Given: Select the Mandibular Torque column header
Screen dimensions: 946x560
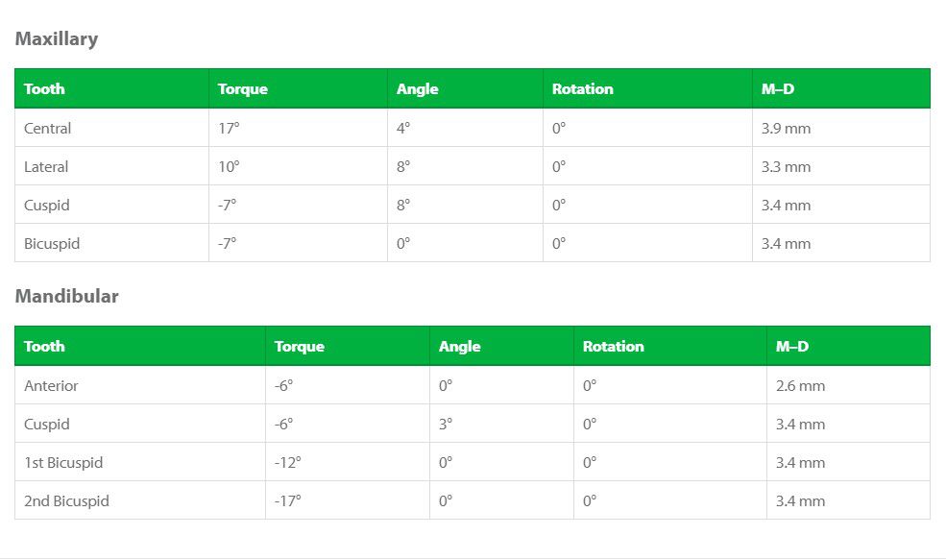Looking at the screenshot, I should [300, 347].
